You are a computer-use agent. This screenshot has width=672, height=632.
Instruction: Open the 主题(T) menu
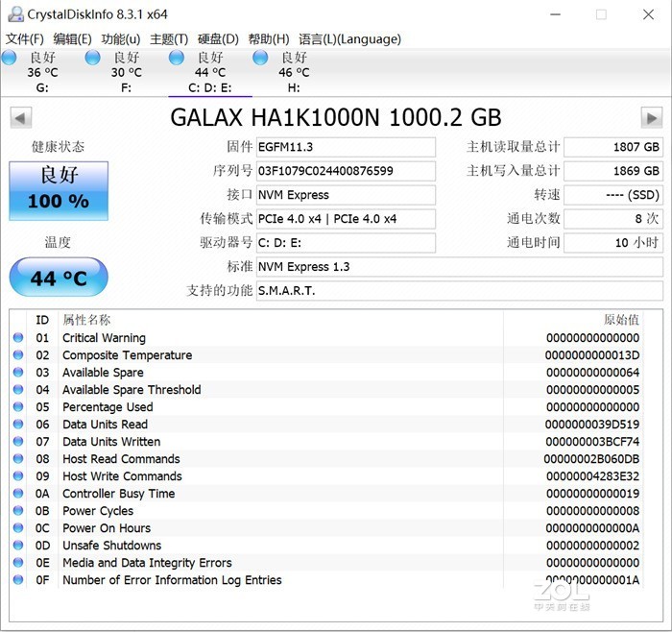tap(169, 39)
